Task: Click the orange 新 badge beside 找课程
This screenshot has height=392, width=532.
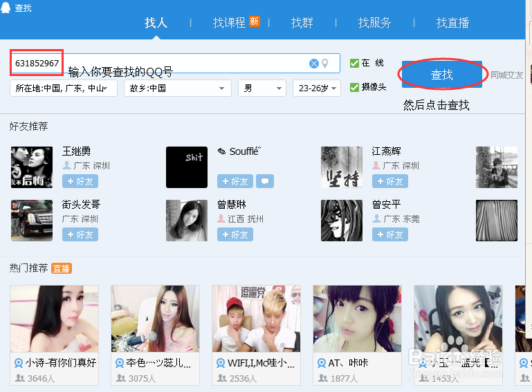Action: [x=255, y=21]
